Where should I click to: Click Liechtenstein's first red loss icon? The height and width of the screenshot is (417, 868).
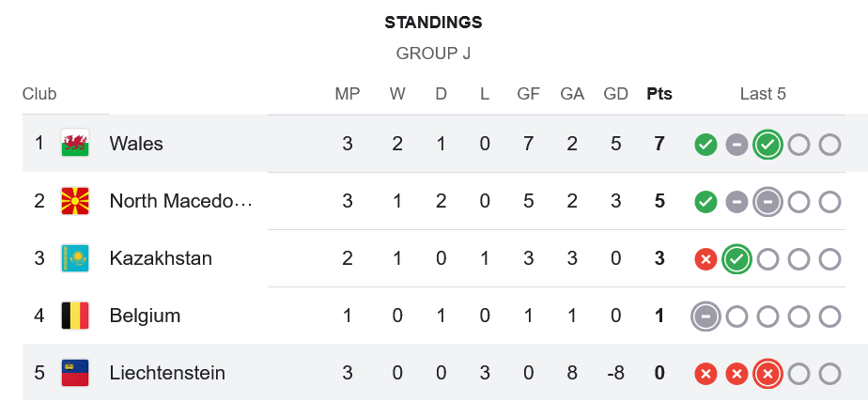click(705, 374)
